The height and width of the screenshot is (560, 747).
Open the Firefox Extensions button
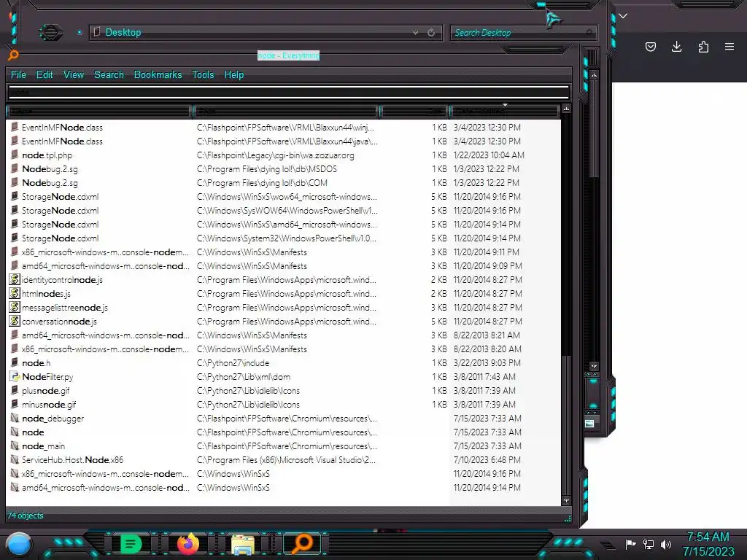[x=703, y=47]
